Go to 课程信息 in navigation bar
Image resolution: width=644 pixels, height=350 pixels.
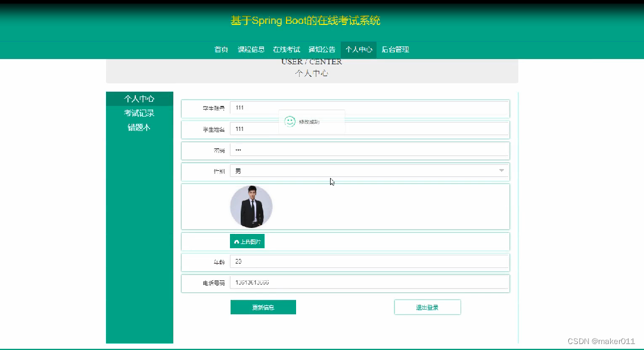[251, 49]
